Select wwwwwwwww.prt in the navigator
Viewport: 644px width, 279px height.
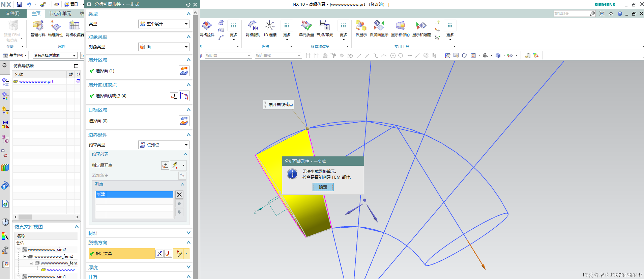[36, 81]
